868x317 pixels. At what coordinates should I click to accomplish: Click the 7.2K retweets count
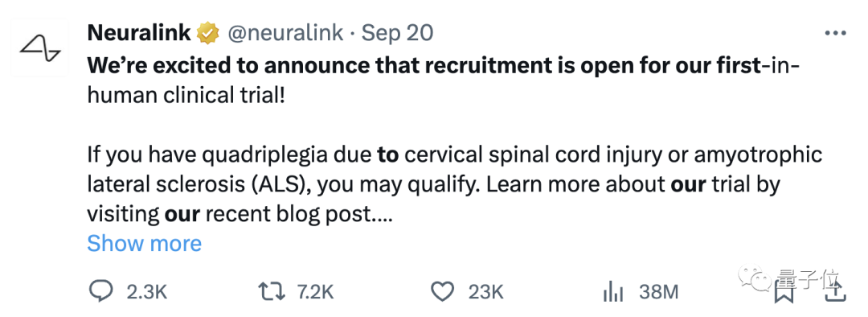(315, 292)
